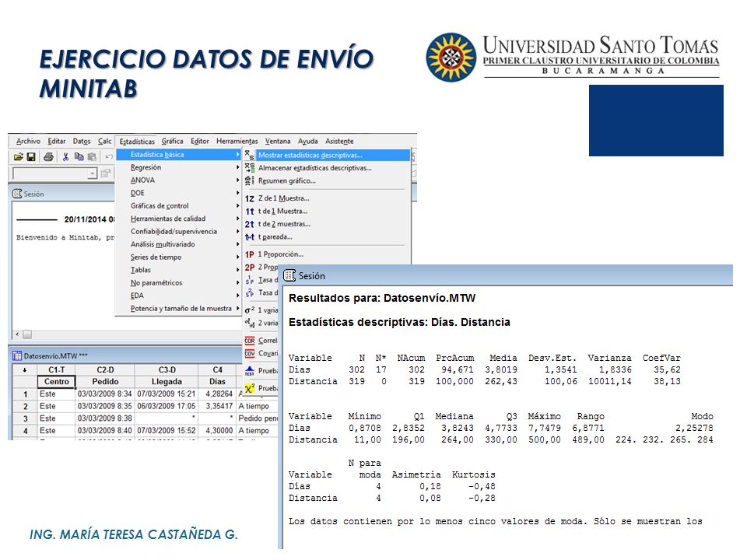This screenshot has width=747, height=560.
Task: Select worksheet row header 3
Action: click(x=25, y=418)
